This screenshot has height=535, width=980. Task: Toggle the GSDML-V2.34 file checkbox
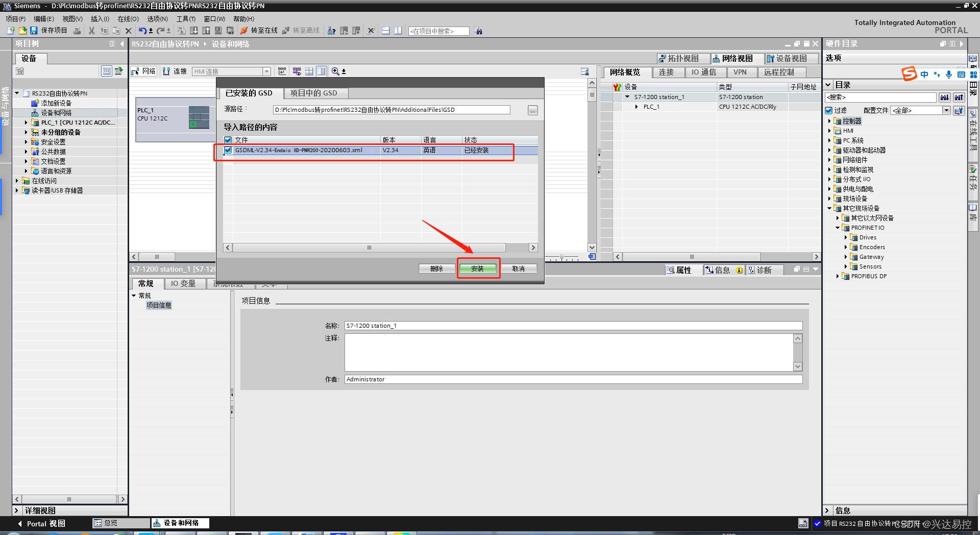pyautogui.click(x=228, y=150)
